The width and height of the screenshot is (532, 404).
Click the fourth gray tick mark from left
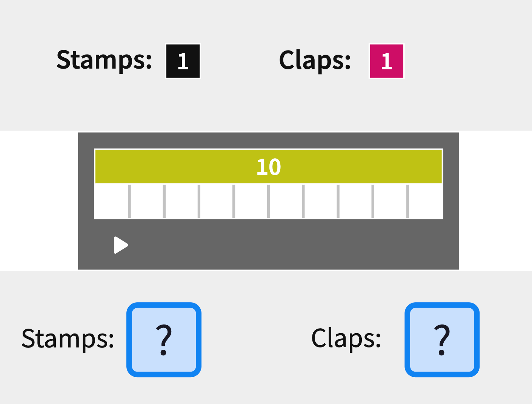tap(234, 201)
